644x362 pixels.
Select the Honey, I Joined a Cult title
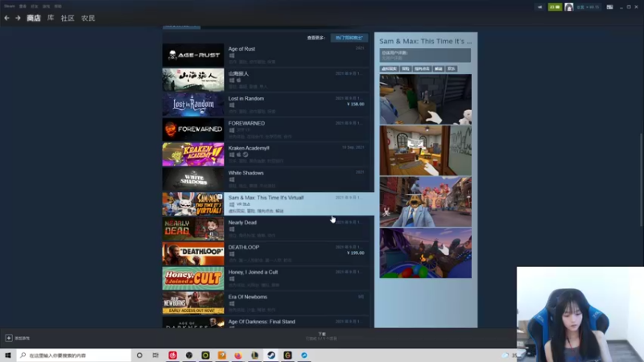[x=253, y=272]
